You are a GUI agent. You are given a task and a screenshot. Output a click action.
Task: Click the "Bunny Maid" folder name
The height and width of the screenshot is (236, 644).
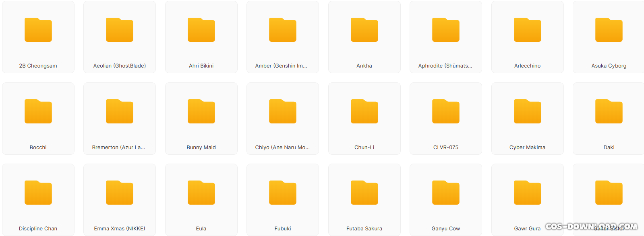[201, 148]
